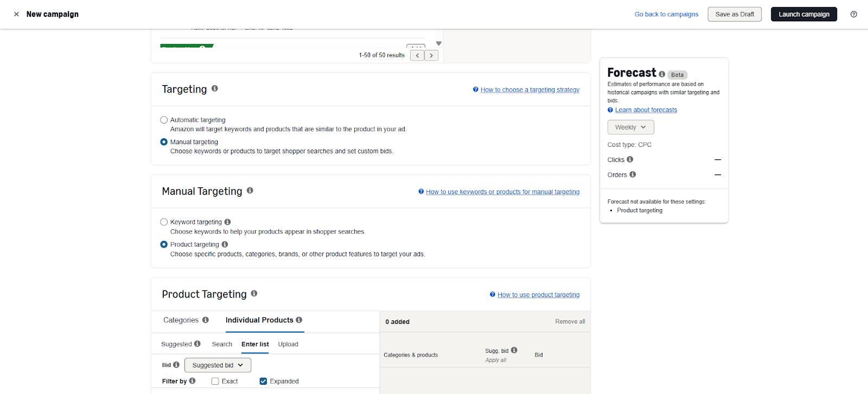Open How to choose a targeting strategy link
This screenshot has width=868, height=394.
point(530,90)
